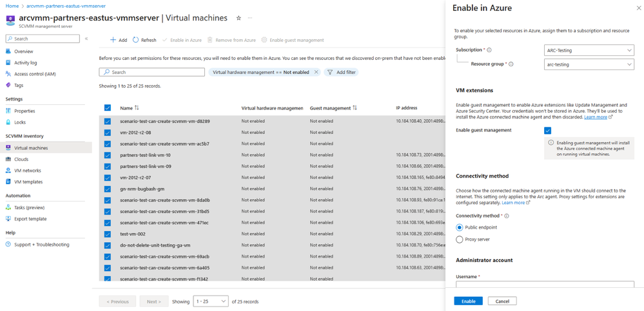This screenshot has width=644, height=311.
Task: Click the sidebar search field
Action: click(43, 39)
